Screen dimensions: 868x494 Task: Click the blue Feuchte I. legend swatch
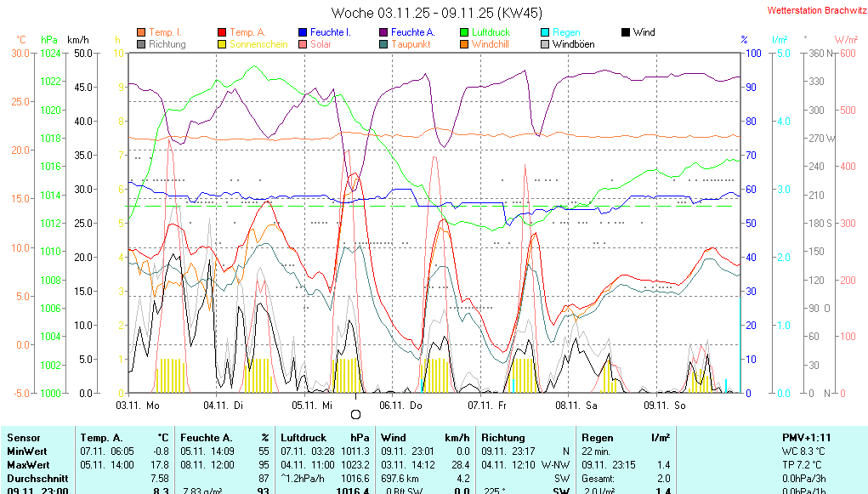click(x=303, y=32)
